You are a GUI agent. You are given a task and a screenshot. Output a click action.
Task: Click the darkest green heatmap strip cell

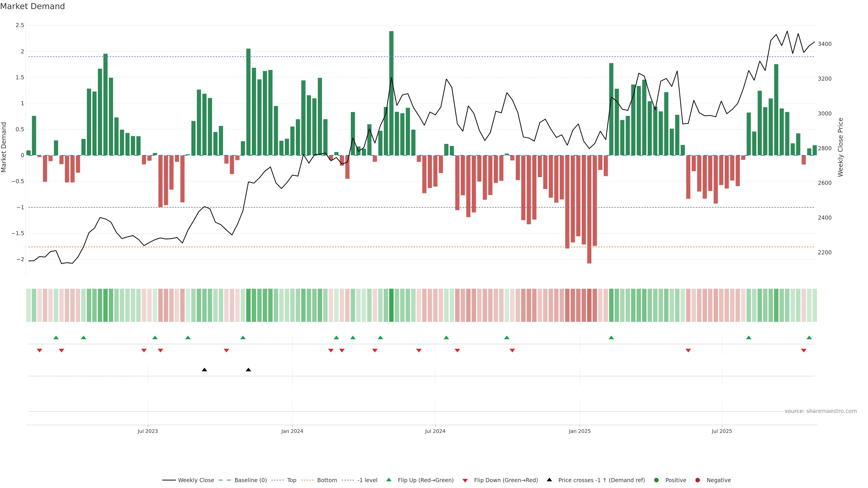pyautogui.click(x=391, y=305)
